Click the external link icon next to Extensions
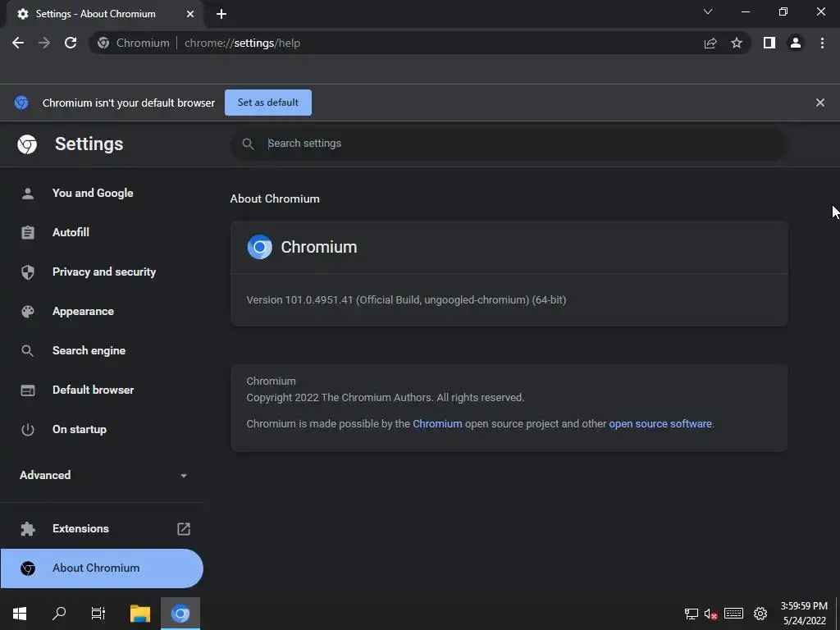 coord(184,529)
